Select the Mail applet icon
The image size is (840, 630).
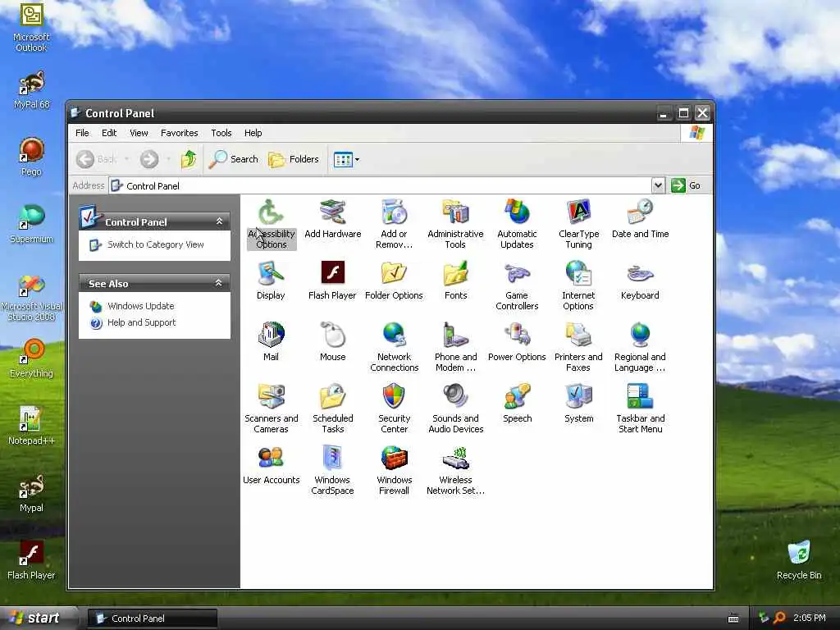tap(271, 342)
